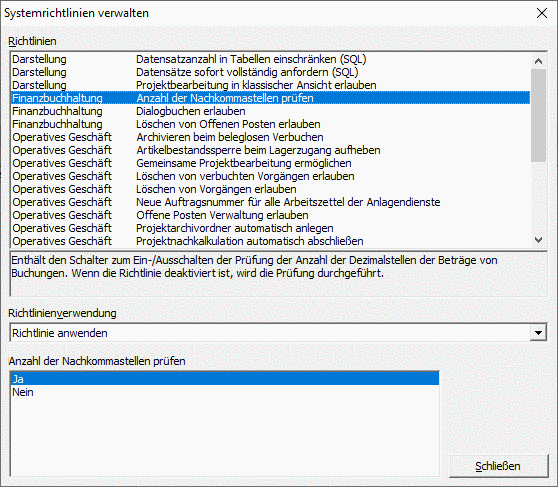This screenshot has width=558, height=487.
Task: Select 'Gemeinsame Projektbearbeitung ermöglichen' policy
Action: (270, 163)
